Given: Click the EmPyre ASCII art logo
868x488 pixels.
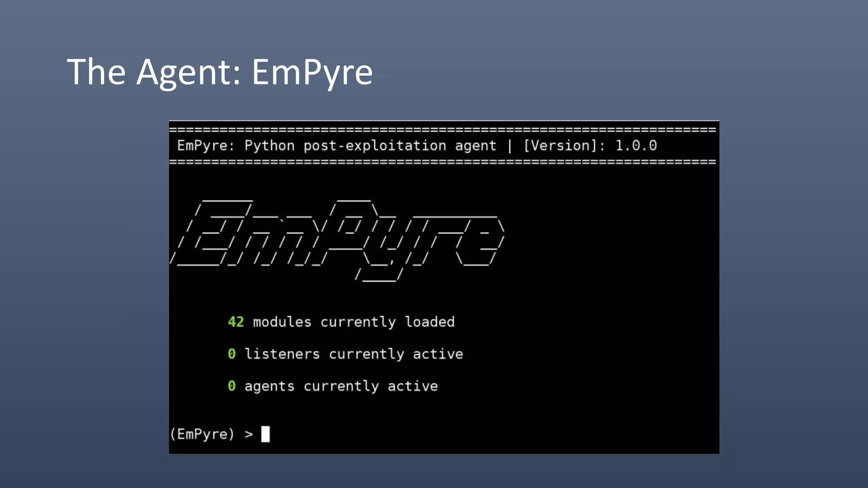Looking at the screenshot, I should point(337,241).
